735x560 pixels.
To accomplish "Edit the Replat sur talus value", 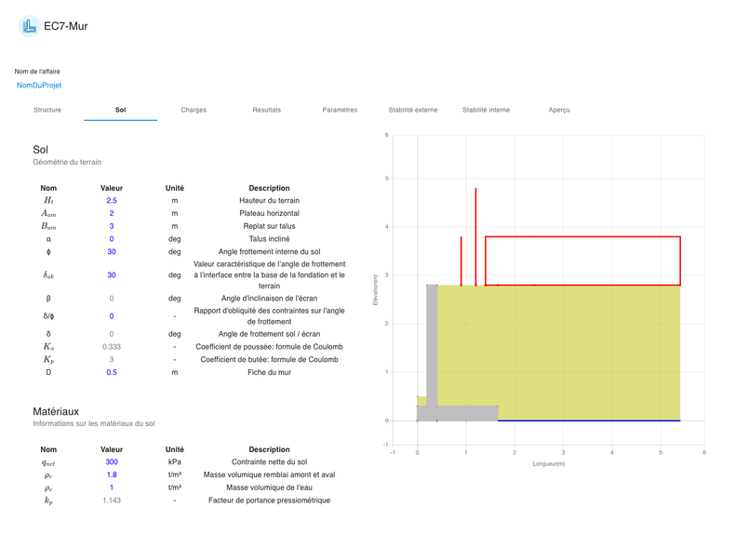I will click(x=112, y=226).
